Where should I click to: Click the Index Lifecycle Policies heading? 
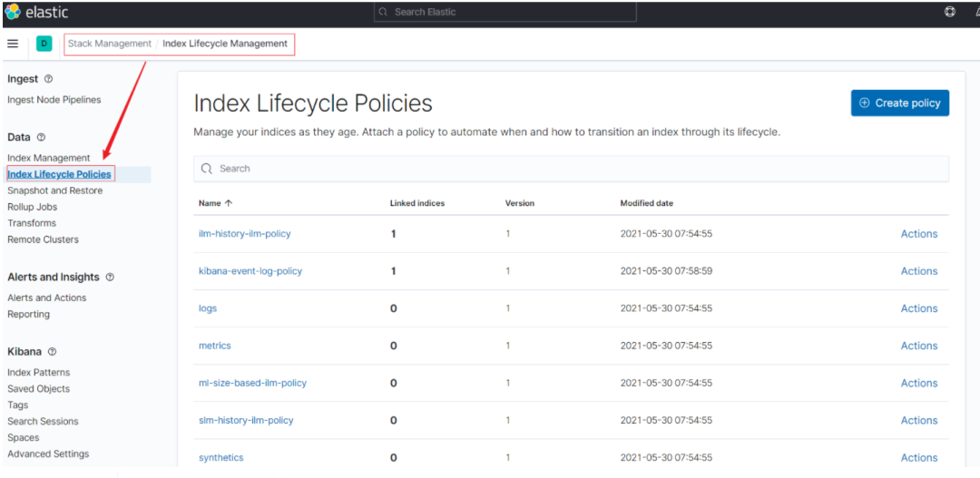pos(312,103)
